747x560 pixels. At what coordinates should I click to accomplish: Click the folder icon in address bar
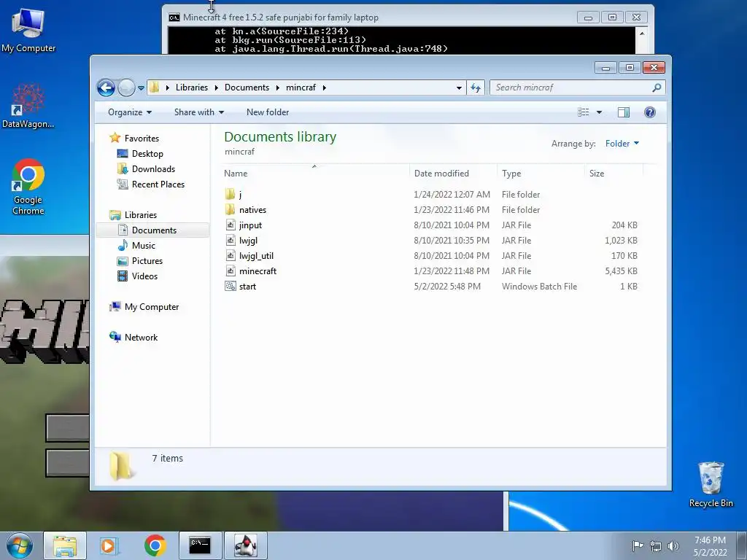[x=155, y=87]
